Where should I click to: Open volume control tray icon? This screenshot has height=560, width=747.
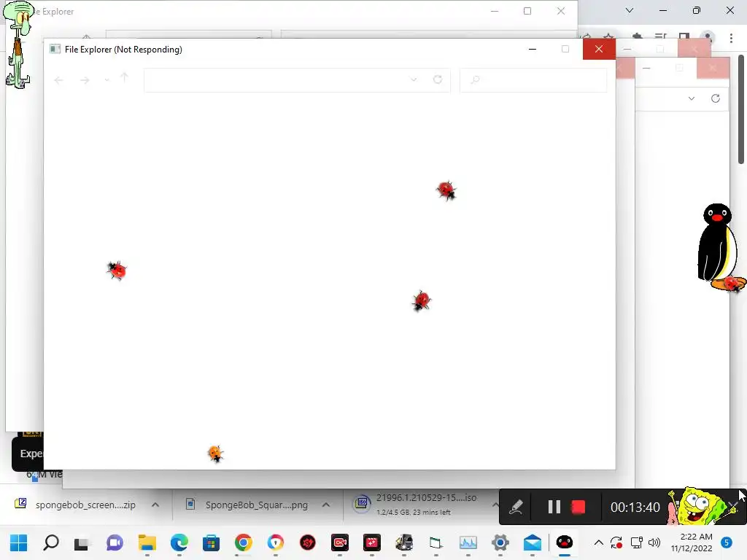tap(654, 542)
